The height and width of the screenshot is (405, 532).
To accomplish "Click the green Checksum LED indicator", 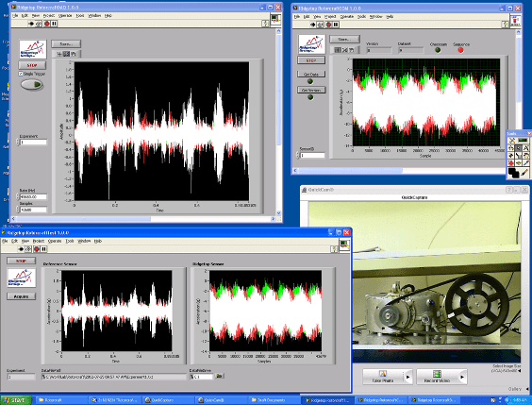I will [x=438, y=50].
